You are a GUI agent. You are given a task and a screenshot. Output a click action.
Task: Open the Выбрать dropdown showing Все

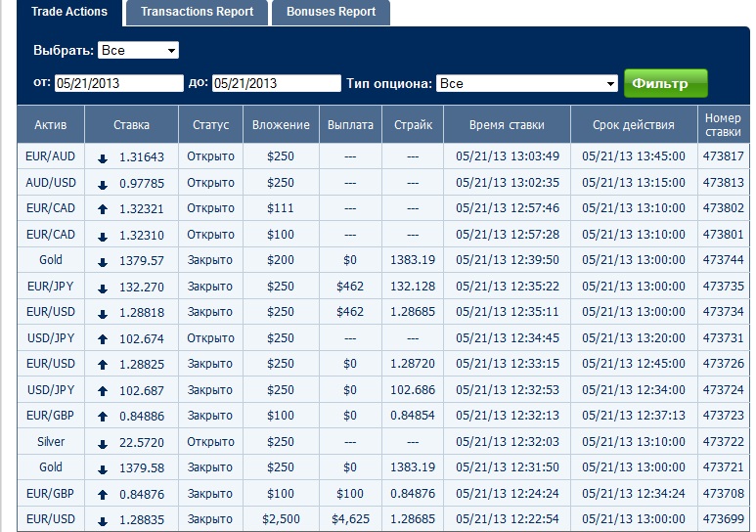tap(138, 50)
